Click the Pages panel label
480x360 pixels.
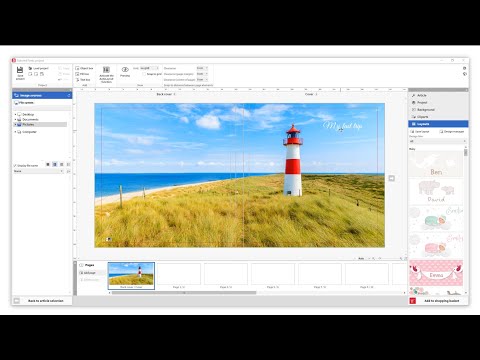(89, 265)
